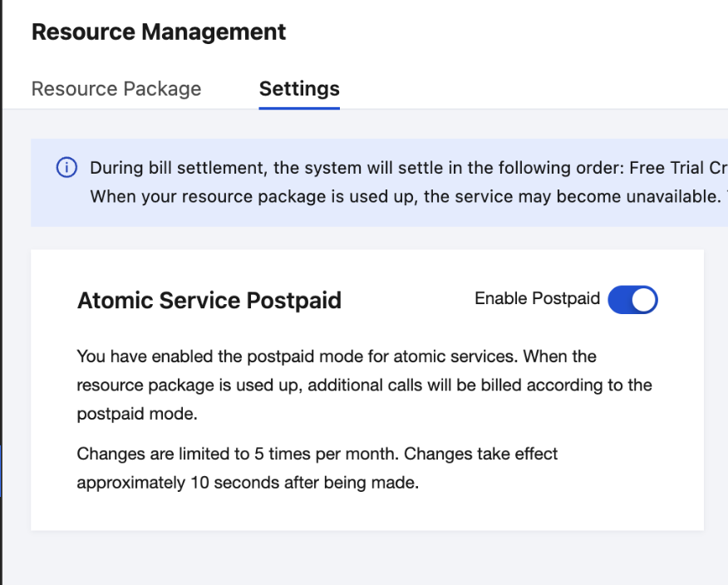Click the Enable Postpaid label text
Viewport: 728px width, 585px height.
(x=537, y=298)
